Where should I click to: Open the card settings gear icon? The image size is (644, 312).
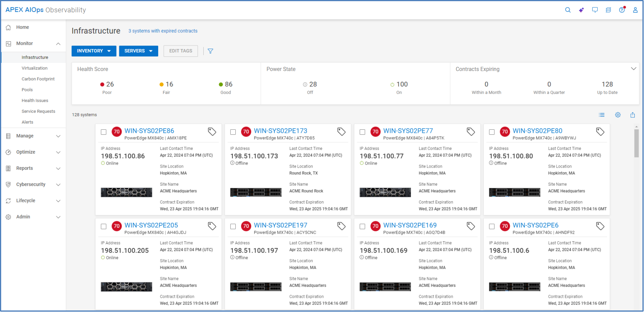pyautogui.click(x=618, y=115)
